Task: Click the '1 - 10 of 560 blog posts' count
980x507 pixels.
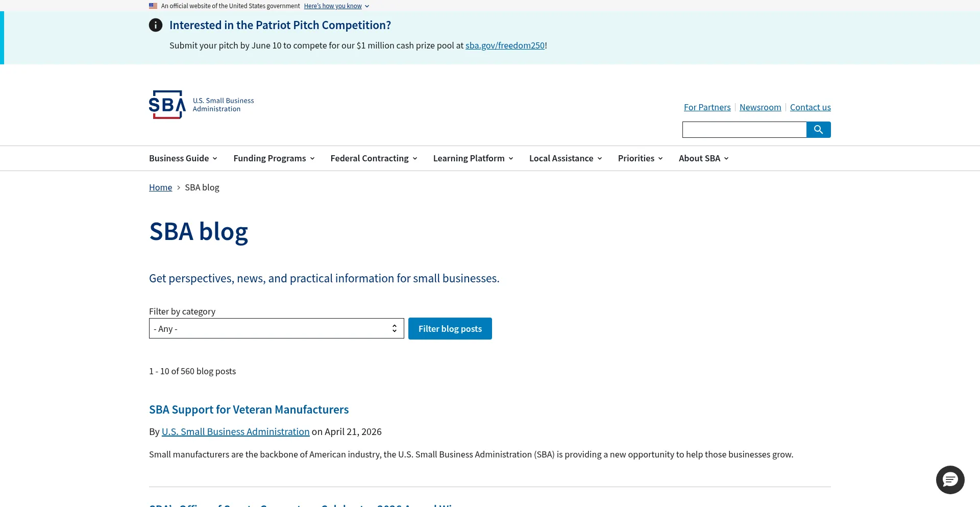Action: (x=192, y=371)
